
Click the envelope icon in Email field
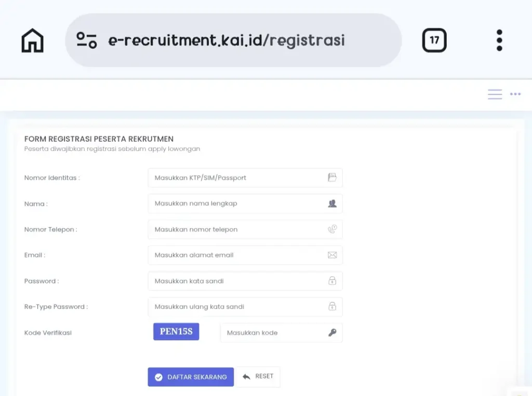pos(332,255)
